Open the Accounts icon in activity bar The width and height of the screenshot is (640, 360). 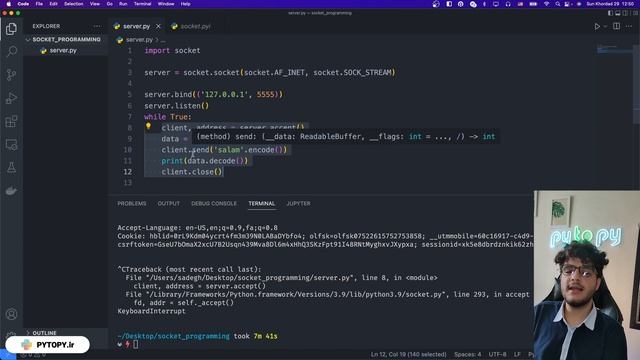coord(11,314)
